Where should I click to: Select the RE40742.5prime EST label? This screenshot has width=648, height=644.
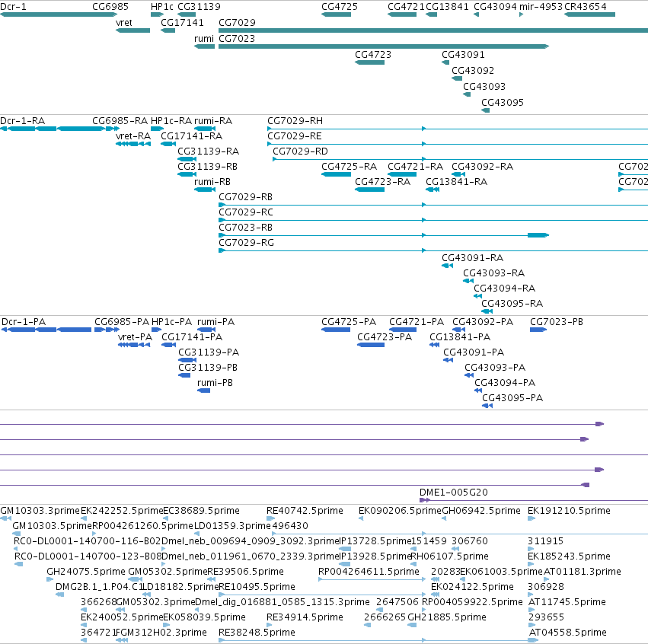pyautogui.click(x=305, y=511)
